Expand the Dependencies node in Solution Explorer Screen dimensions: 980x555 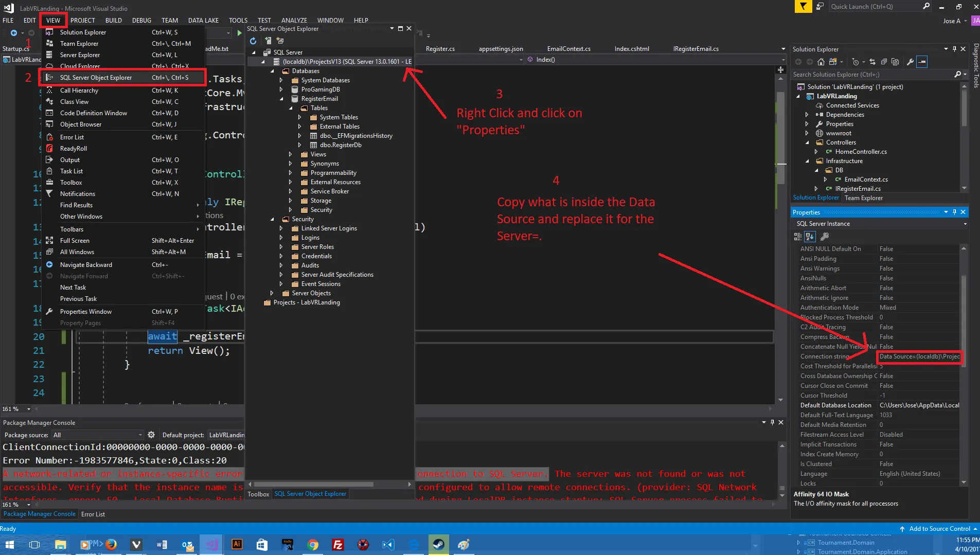(x=807, y=115)
